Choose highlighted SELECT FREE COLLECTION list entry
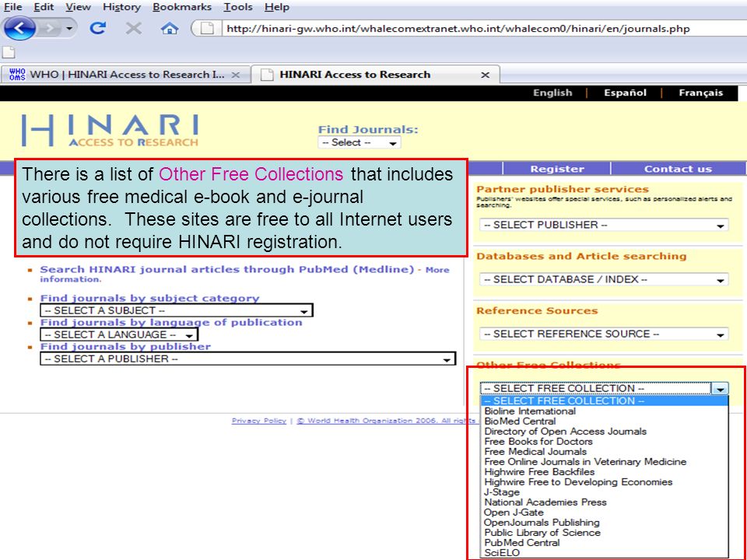 604,401
